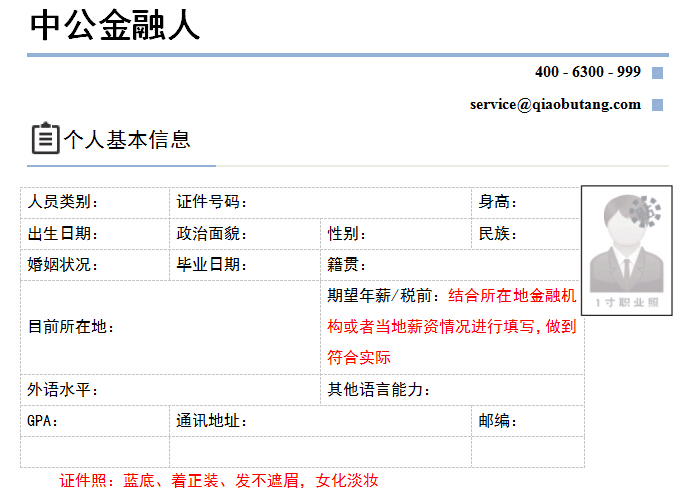Viewport: 699px width, 494px height.
Task: Click the red note 证件照：蓝底、着正装
Action: [x=139, y=481]
